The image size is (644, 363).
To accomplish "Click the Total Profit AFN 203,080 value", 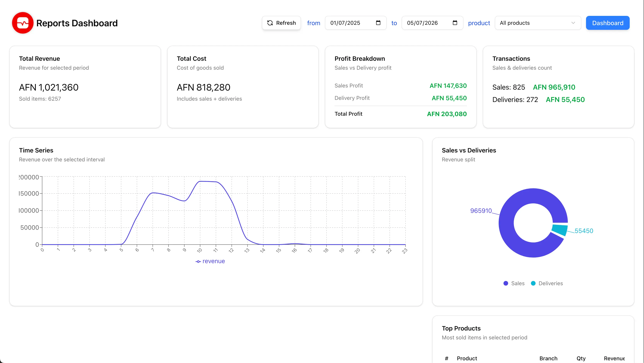I will point(447,114).
